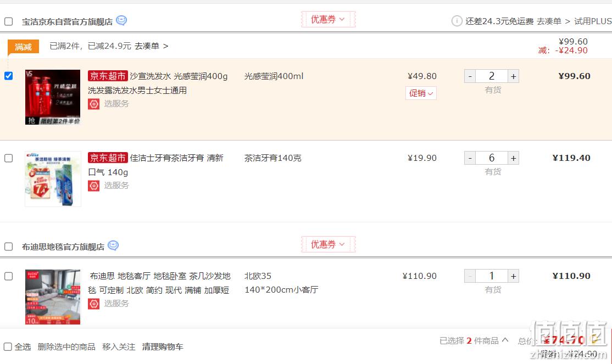
Task: Click the 京东超市 badge on the 佳洁士牙膏 item
Action: pyautogui.click(x=108, y=158)
